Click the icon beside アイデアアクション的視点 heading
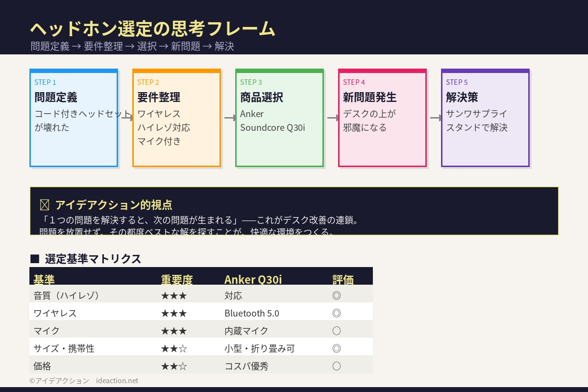 (x=44, y=205)
